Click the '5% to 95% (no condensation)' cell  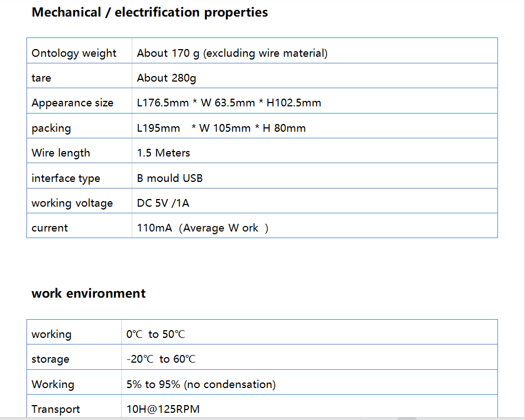point(201,385)
